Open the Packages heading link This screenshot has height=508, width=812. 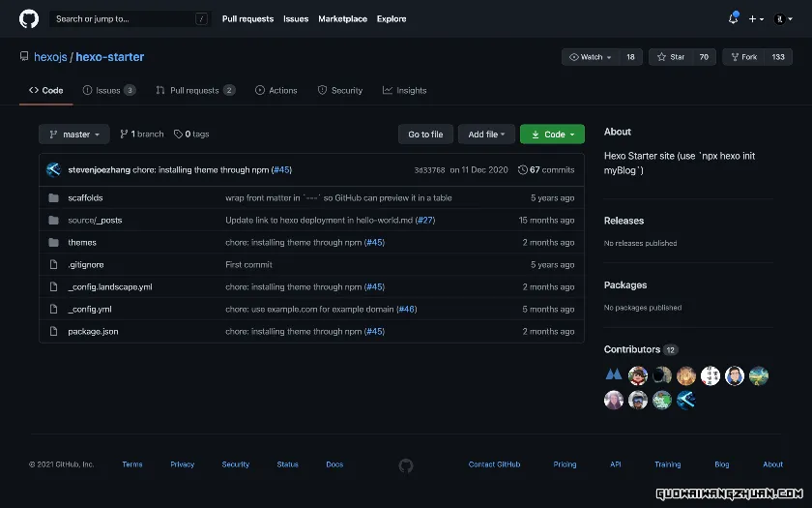pos(625,285)
